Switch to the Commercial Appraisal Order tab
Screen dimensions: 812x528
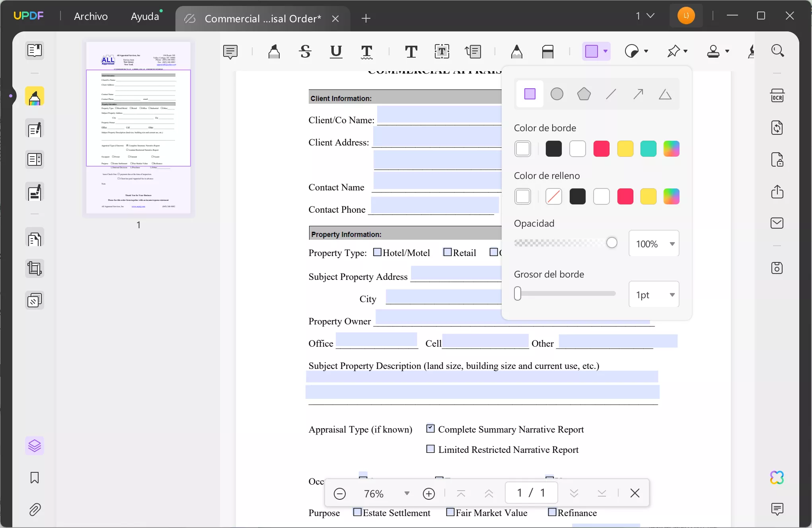(263, 19)
